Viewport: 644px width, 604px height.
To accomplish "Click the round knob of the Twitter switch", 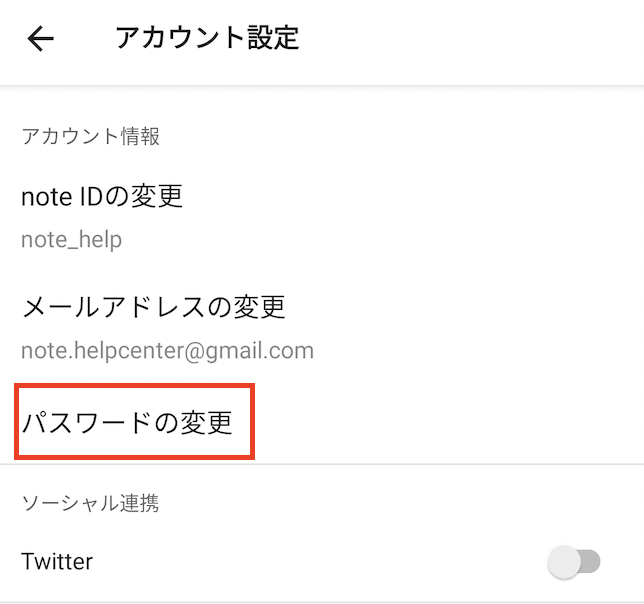I will (x=565, y=562).
